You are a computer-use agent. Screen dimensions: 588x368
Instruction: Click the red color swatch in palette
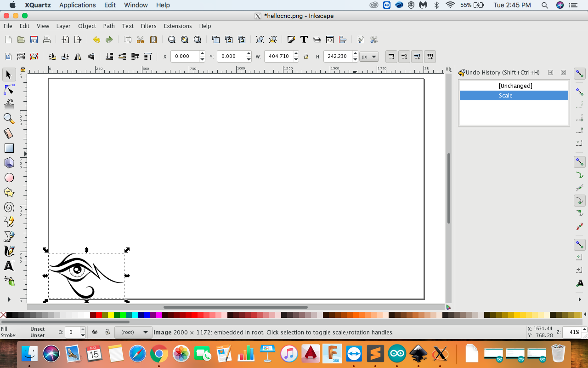pyautogui.click(x=99, y=315)
